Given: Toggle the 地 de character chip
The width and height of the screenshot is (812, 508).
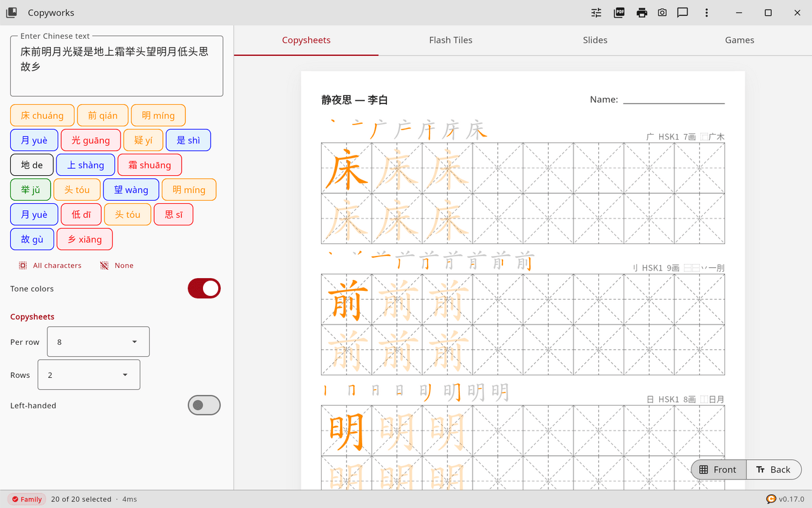Looking at the screenshot, I should pyautogui.click(x=32, y=165).
